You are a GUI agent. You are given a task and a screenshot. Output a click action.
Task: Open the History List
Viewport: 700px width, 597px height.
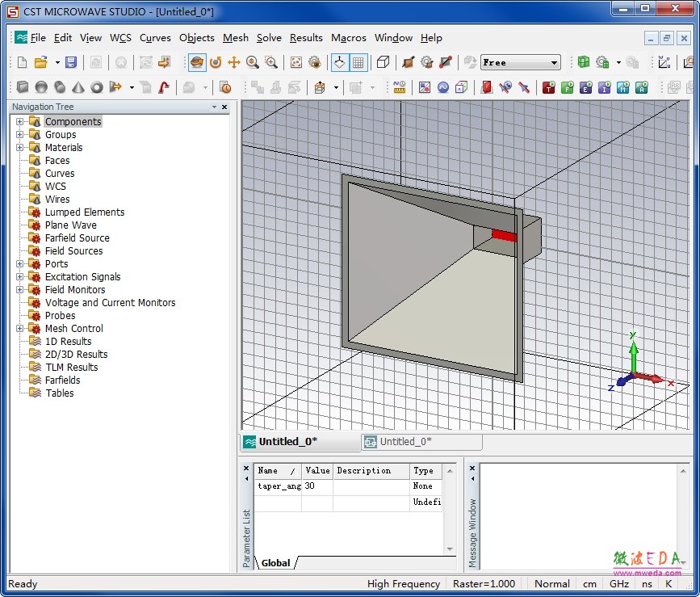(226, 87)
